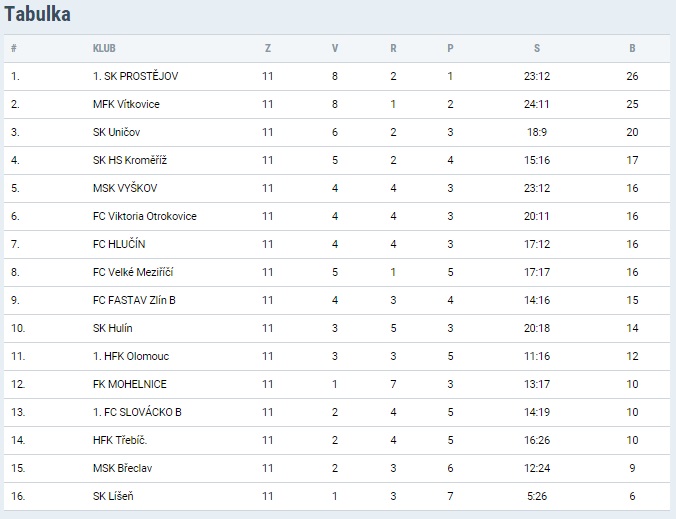The height and width of the screenshot is (519, 676).
Task: Click FC Velké Meziříčí club name
Action: coord(133,272)
